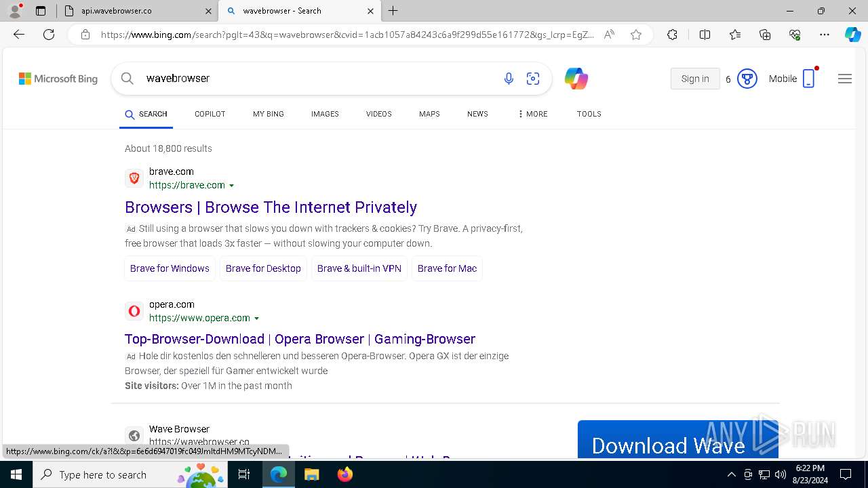Viewport: 868px width, 488px height.
Task: Open the Favorites list
Action: [x=735, y=35]
